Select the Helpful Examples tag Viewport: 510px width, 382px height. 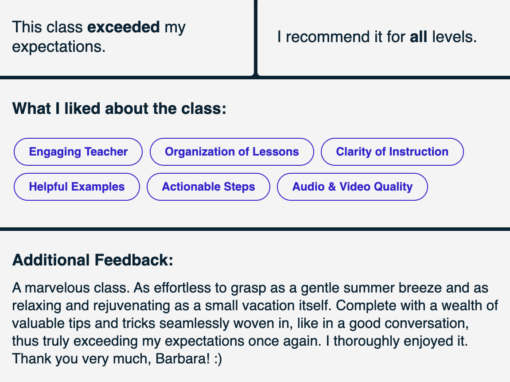(x=77, y=187)
